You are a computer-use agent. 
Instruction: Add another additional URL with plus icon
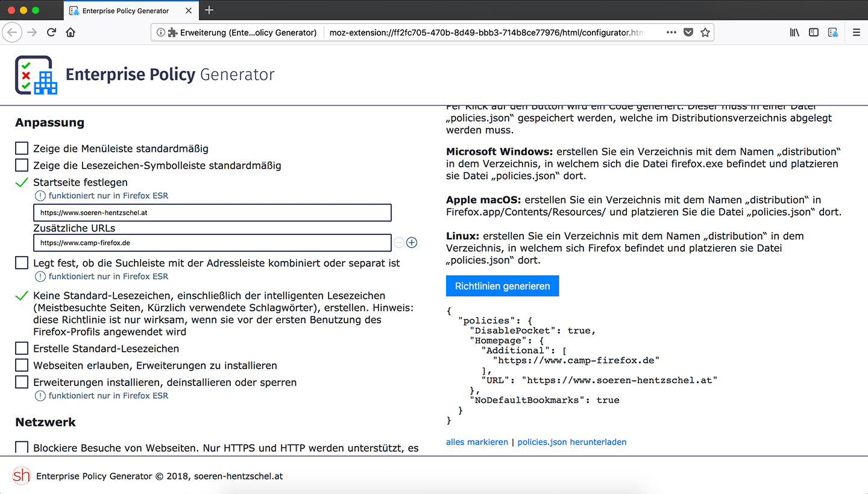412,243
